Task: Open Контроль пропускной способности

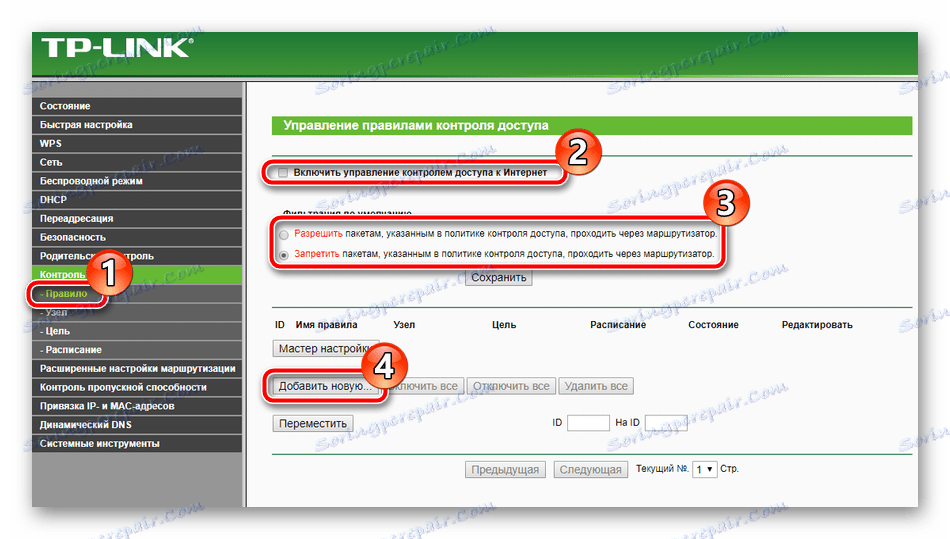Action: 137,388
